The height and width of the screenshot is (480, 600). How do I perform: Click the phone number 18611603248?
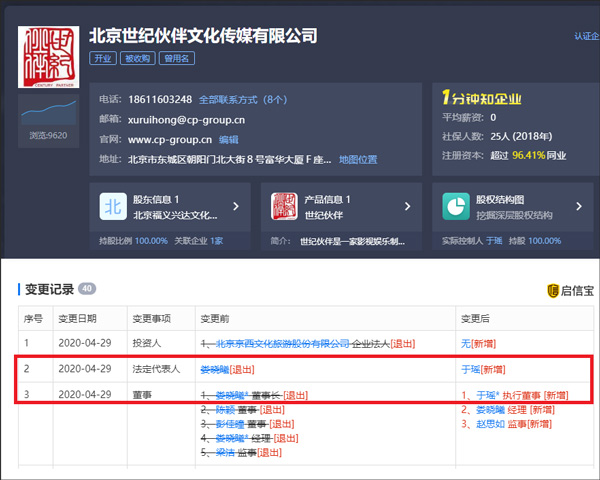pyautogui.click(x=160, y=100)
